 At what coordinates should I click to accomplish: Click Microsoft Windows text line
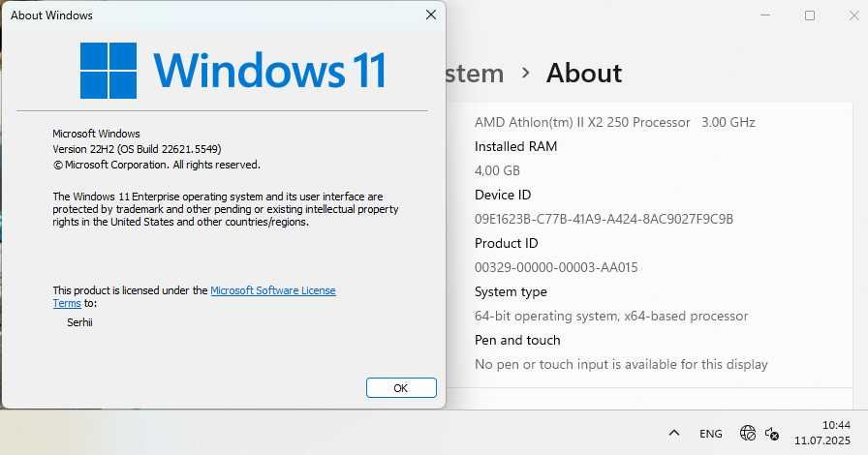(x=96, y=134)
